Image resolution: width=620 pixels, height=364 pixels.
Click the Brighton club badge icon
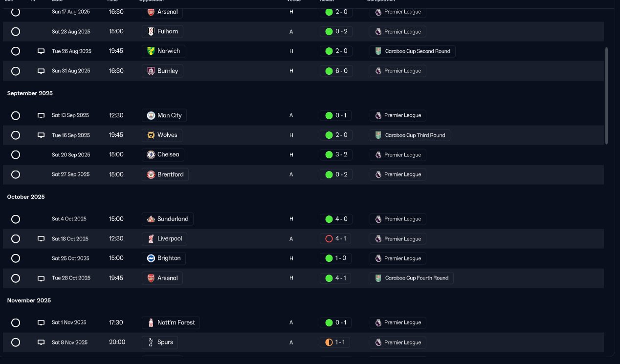(151, 258)
